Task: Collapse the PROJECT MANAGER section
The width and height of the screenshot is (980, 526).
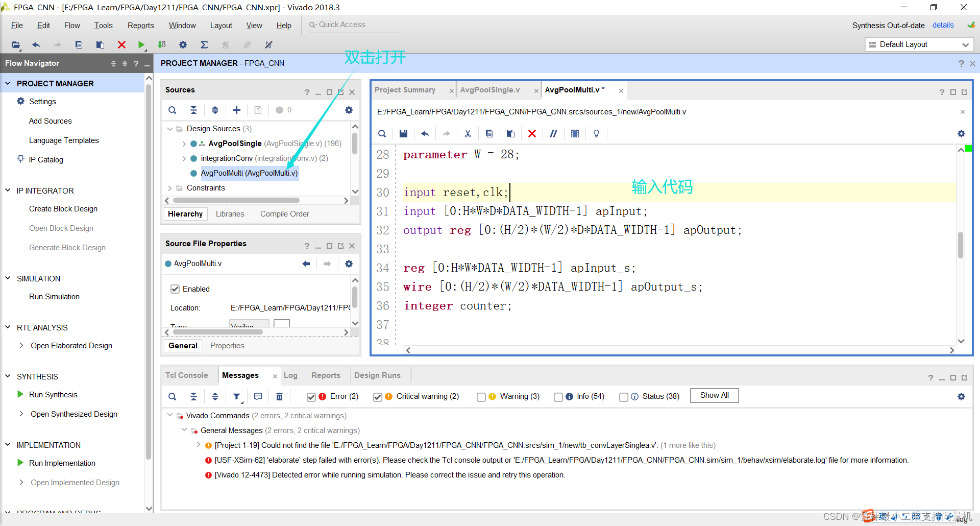Action: (x=8, y=83)
